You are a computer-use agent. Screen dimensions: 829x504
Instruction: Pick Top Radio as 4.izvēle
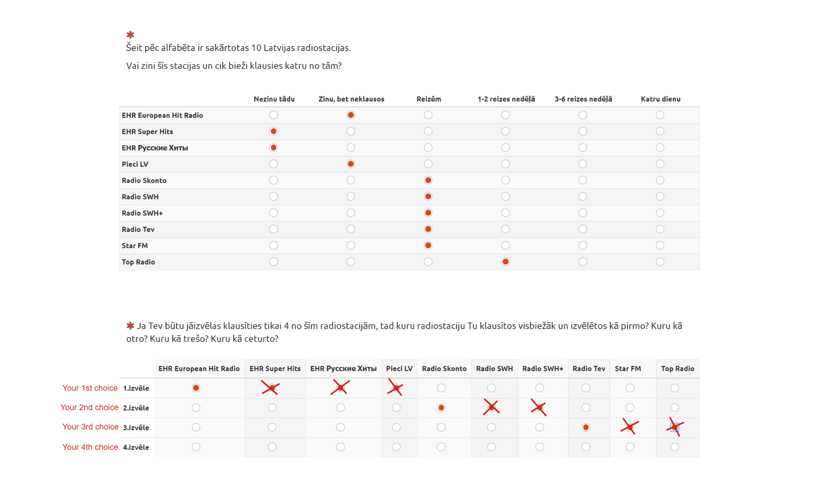coord(674,447)
